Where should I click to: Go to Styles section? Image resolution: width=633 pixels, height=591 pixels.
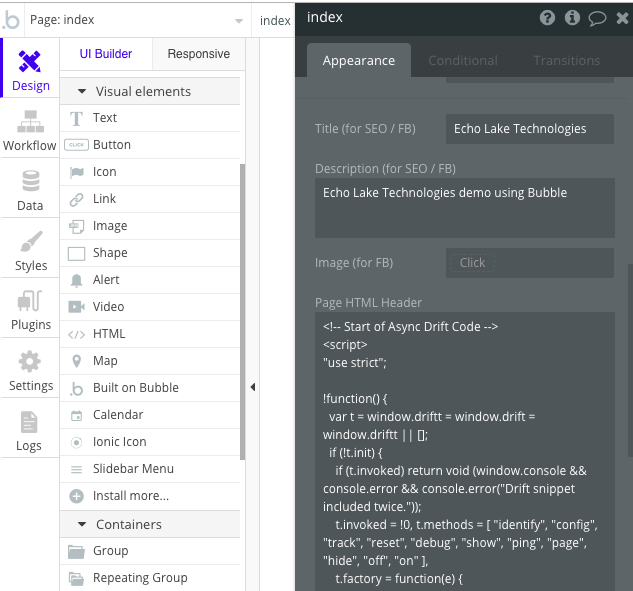point(30,251)
